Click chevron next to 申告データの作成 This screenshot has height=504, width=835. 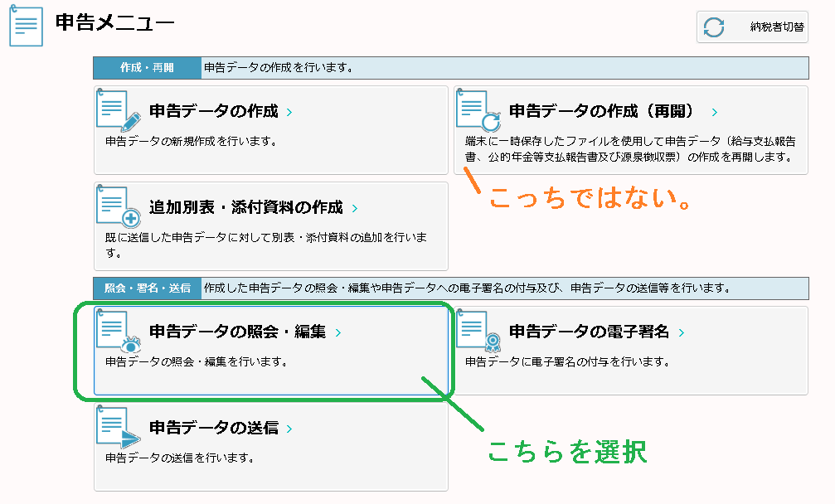[289, 113]
